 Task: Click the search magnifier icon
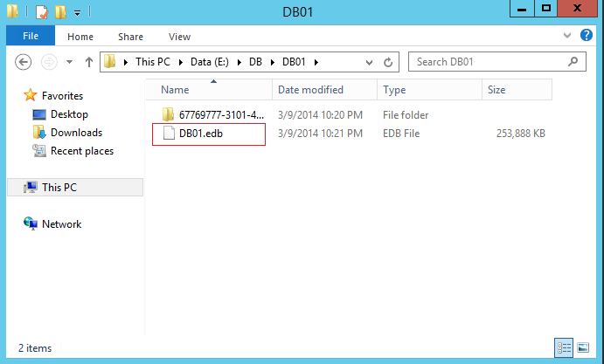click(573, 62)
